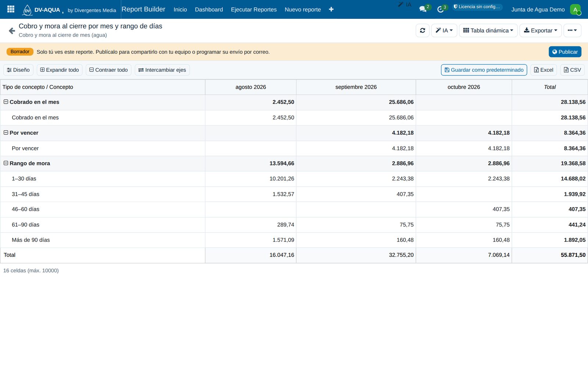Open Dashboard in the navbar
The image size is (588, 368).
209,10
